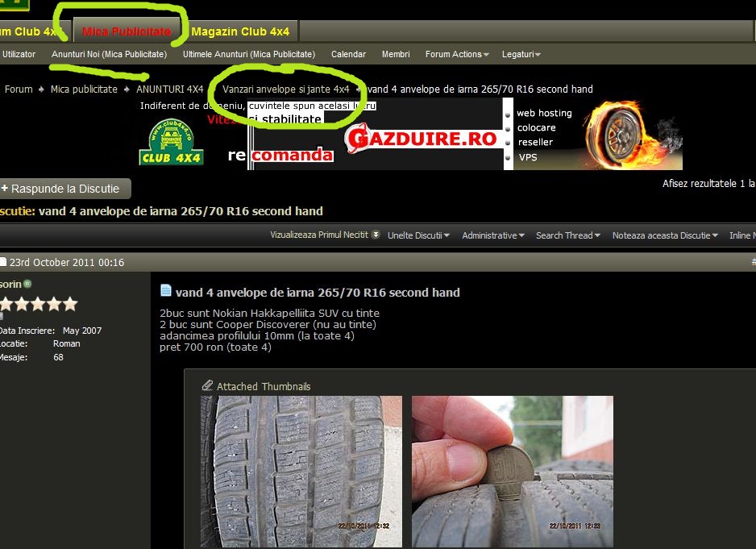Open the tire tread thumbnail image
756x549 pixels.
(x=301, y=470)
